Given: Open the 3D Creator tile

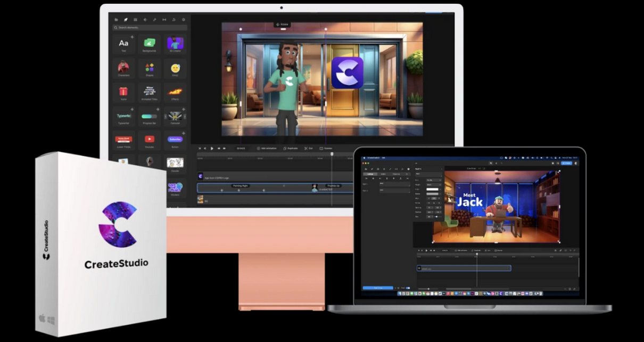Looking at the screenshot, I should point(175,44).
